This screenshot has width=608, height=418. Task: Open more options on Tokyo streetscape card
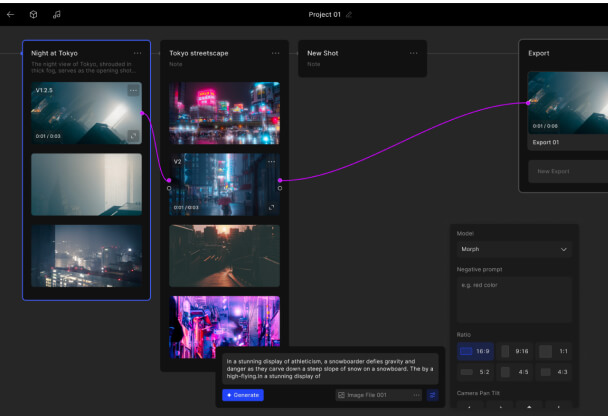[275, 53]
